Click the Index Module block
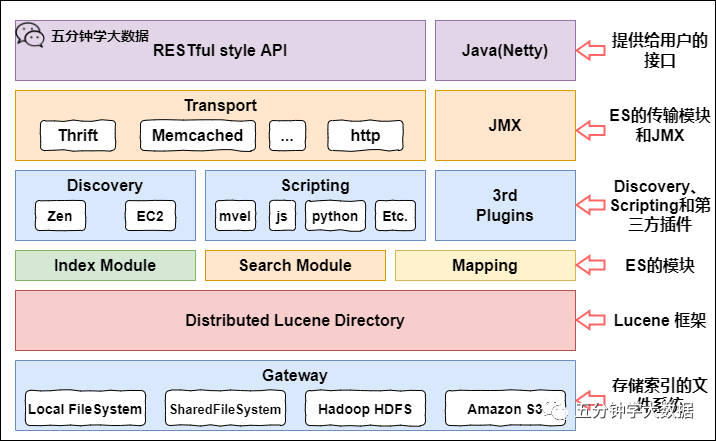716x441 pixels. click(105, 265)
